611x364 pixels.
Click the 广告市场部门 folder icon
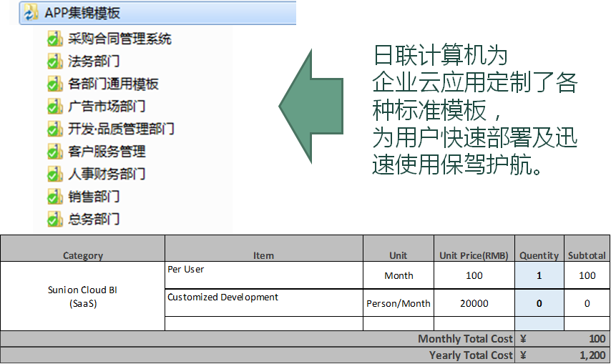pyautogui.click(x=55, y=107)
